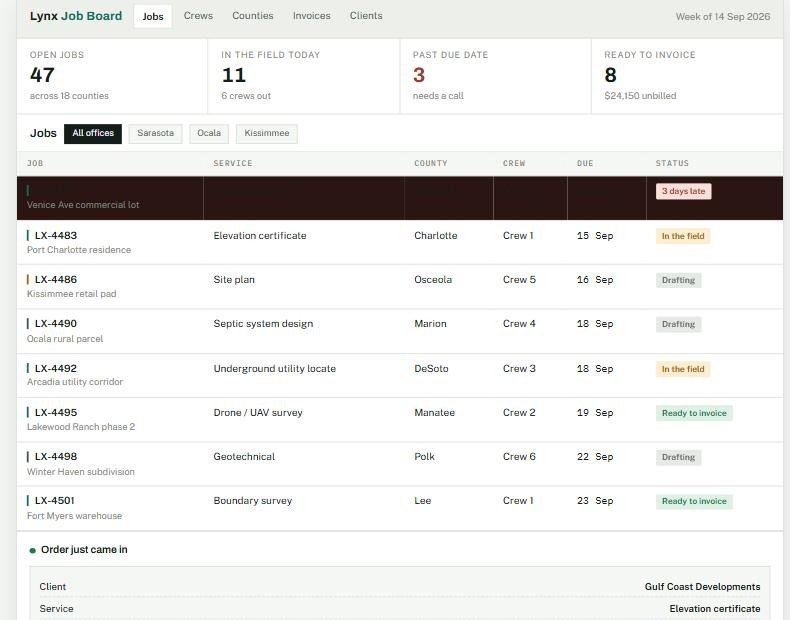This screenshot has width=790, height=620.
Task: Click the SERVICE column header
Action: tap(233, 163)
